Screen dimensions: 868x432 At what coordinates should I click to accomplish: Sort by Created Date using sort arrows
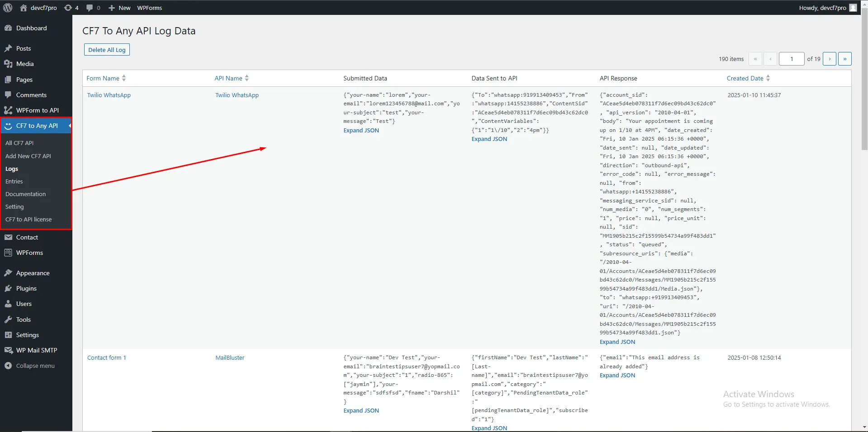pos(768,78)
